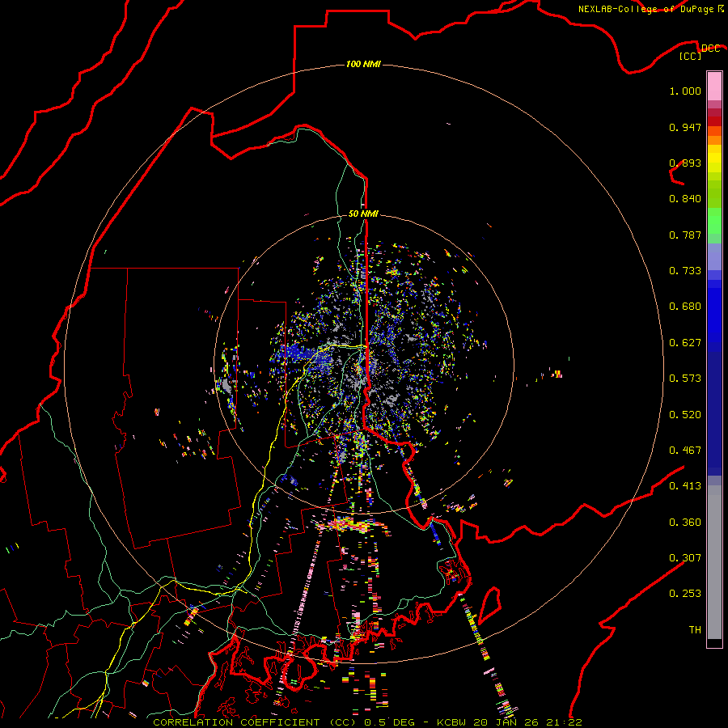Click the 0.307 legend value

[685, 558]
